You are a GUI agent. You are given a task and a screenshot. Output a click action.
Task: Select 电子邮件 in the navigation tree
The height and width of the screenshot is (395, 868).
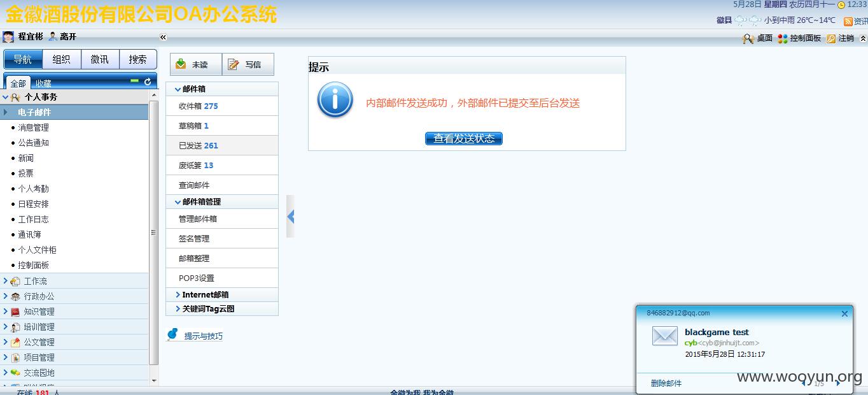[x=74, y=112]
